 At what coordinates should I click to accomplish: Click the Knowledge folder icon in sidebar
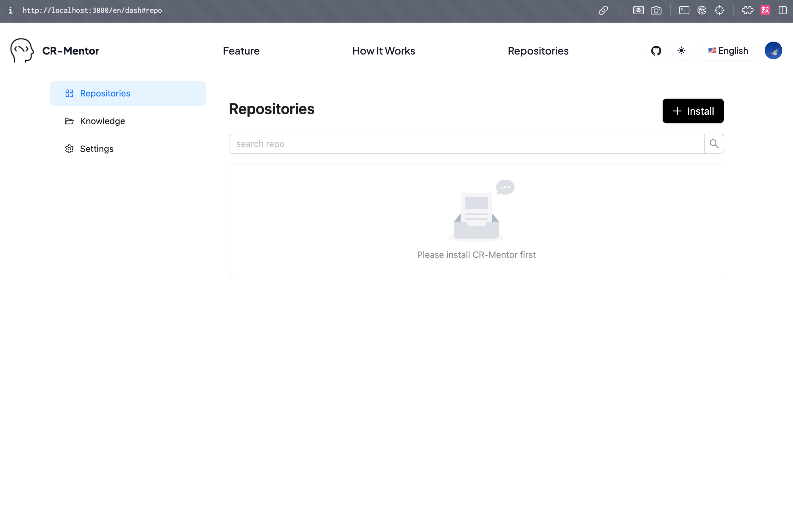[x=69, y=120]
